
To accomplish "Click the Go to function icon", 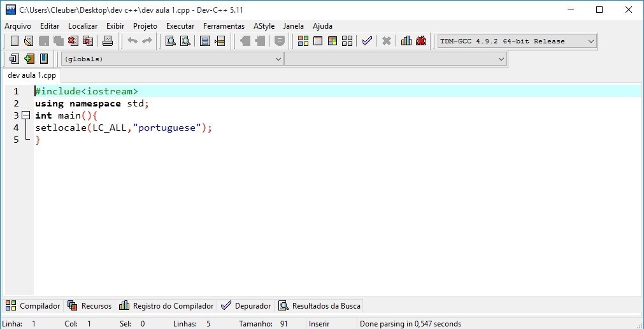I will coord(205,41).
